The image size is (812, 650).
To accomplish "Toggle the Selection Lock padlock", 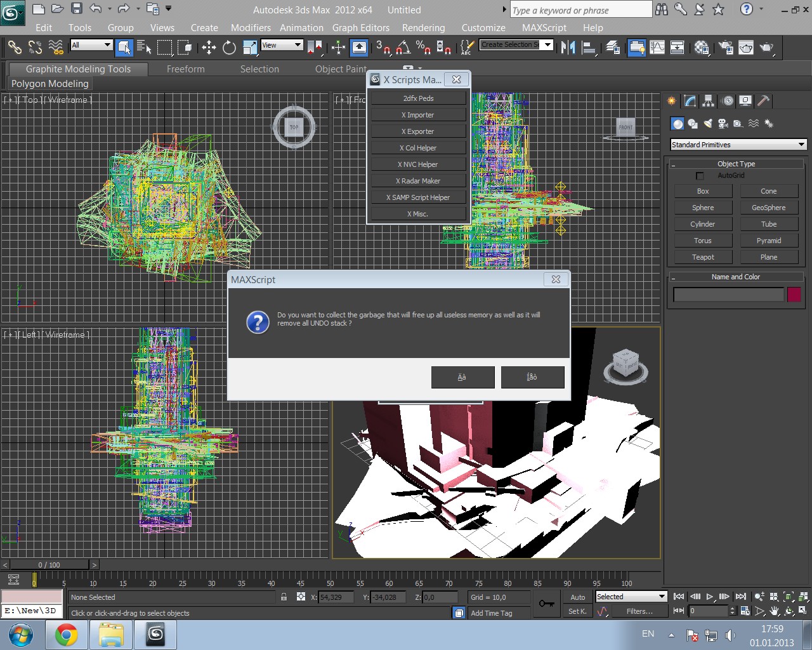I will click(x=284, y=597).
